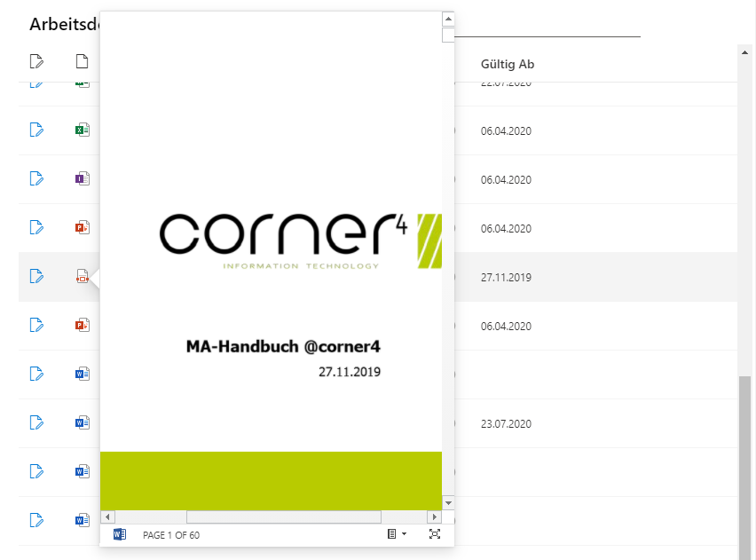Click 06.04.2020 date in the Excel row

(x=506, y=131)
